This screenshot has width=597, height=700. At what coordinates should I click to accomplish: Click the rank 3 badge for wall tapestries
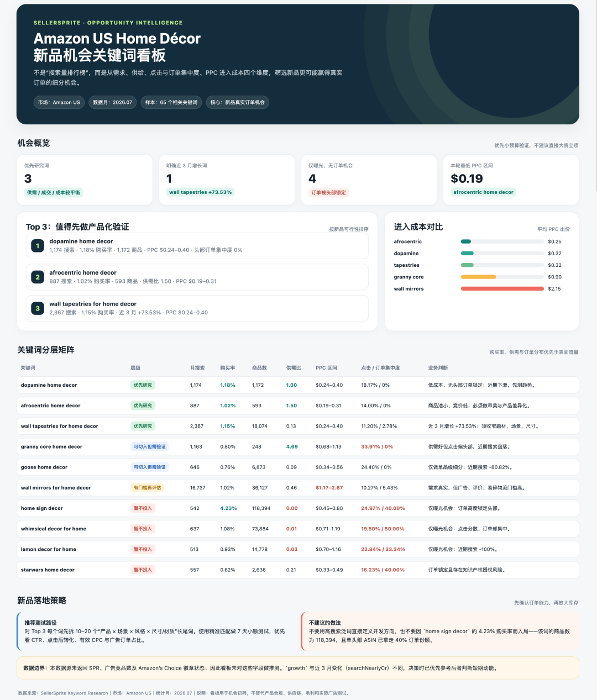(38, 308)
